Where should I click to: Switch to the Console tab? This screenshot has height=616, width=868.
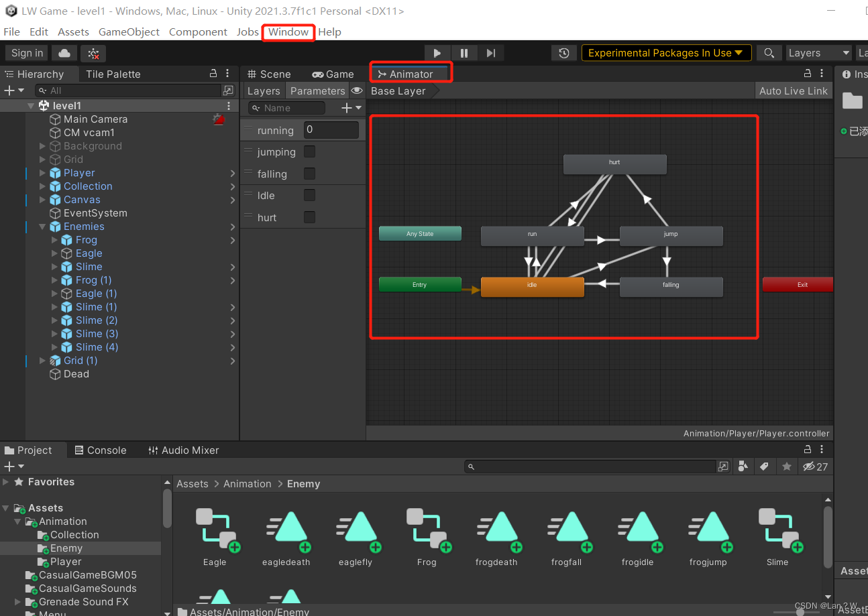[100, 450]
